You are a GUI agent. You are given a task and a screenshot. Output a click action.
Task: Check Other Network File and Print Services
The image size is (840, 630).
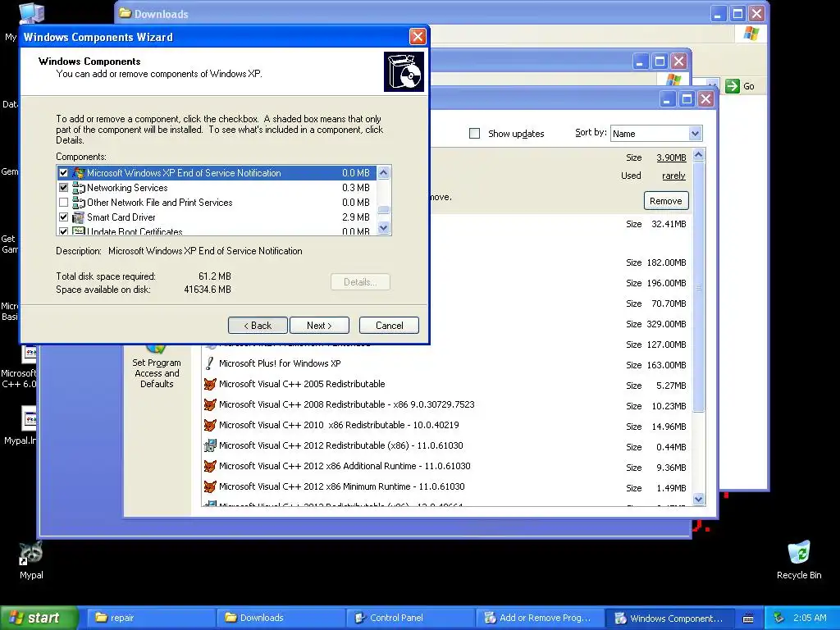[64, 203]
